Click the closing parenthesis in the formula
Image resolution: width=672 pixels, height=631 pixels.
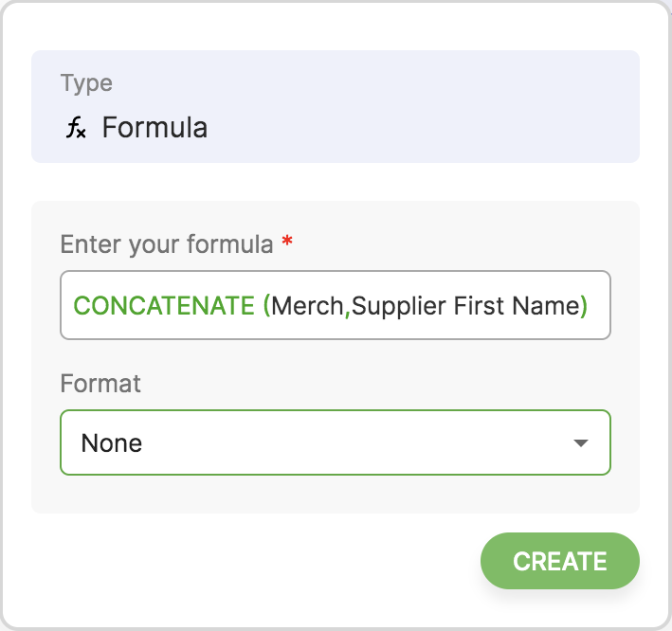click(583, 306)
